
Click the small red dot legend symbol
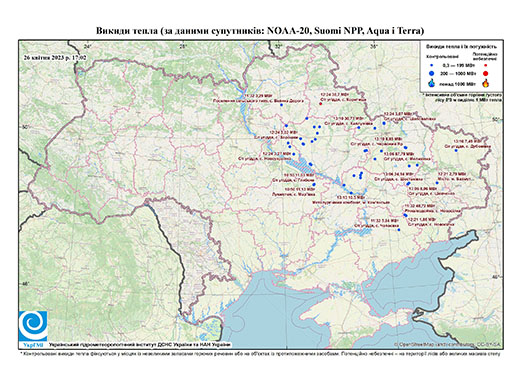(x=486, y=66)
